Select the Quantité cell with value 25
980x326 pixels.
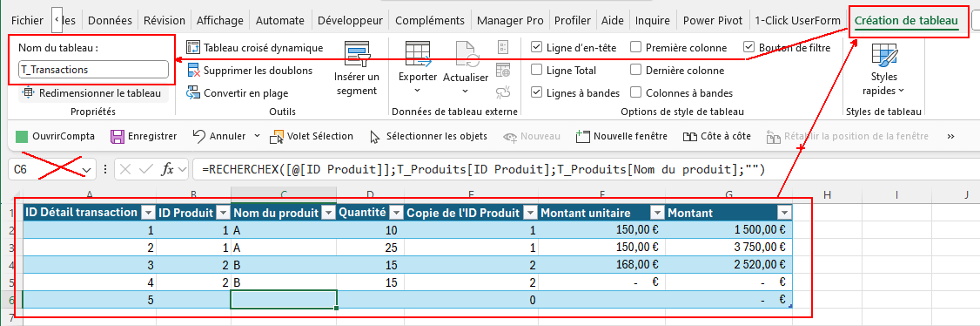click(370, 248)
